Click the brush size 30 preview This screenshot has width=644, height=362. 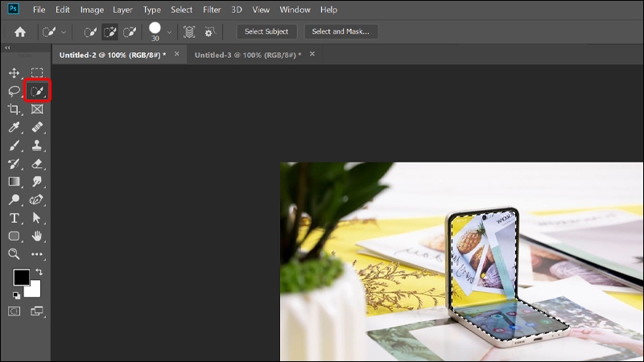155,31
